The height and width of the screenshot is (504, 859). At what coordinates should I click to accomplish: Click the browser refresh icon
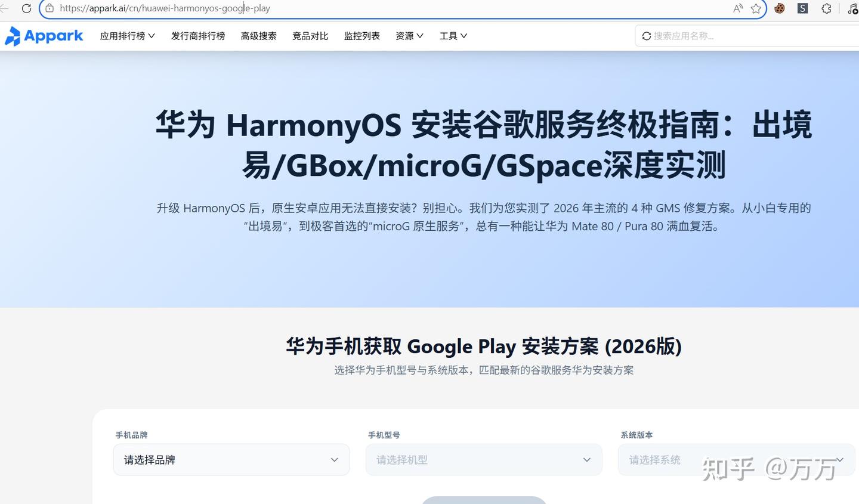[26, 8]
